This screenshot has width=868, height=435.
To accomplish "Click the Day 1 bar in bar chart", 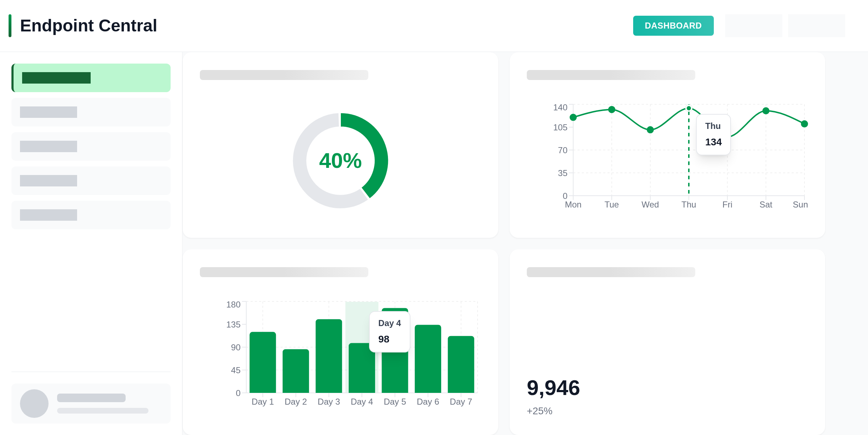I will pos(263,362).
